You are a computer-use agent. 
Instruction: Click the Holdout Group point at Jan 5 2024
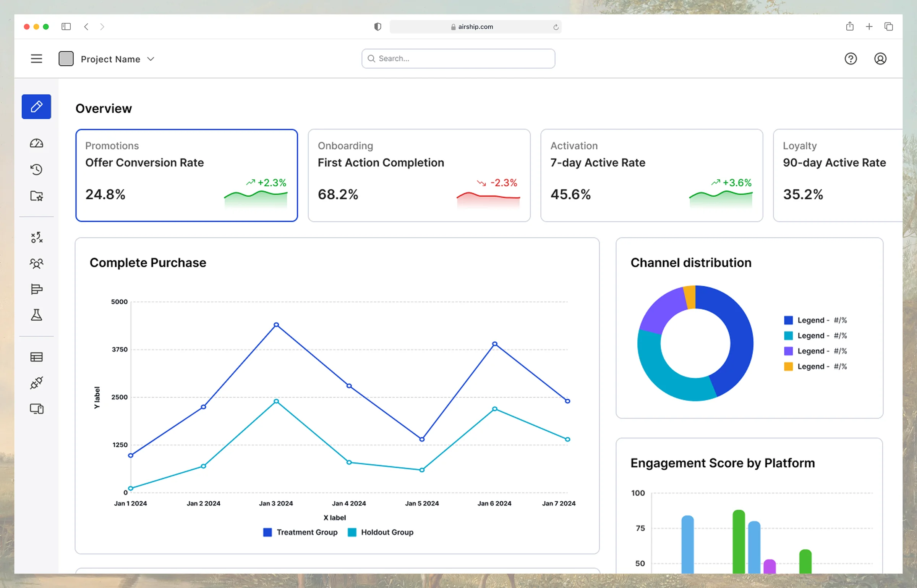(422, 470)
